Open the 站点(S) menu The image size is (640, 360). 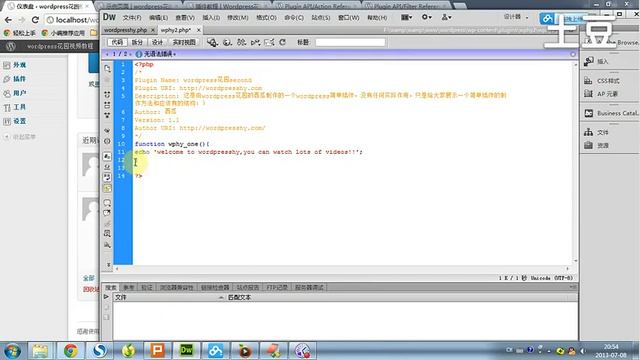(x=321, y=18)
